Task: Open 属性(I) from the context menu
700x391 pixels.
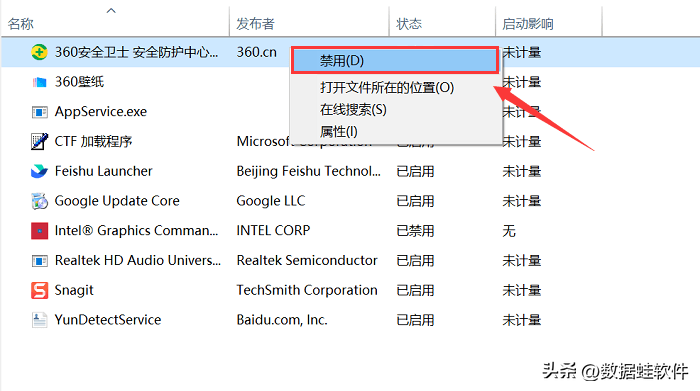Action: coord(338,132)
